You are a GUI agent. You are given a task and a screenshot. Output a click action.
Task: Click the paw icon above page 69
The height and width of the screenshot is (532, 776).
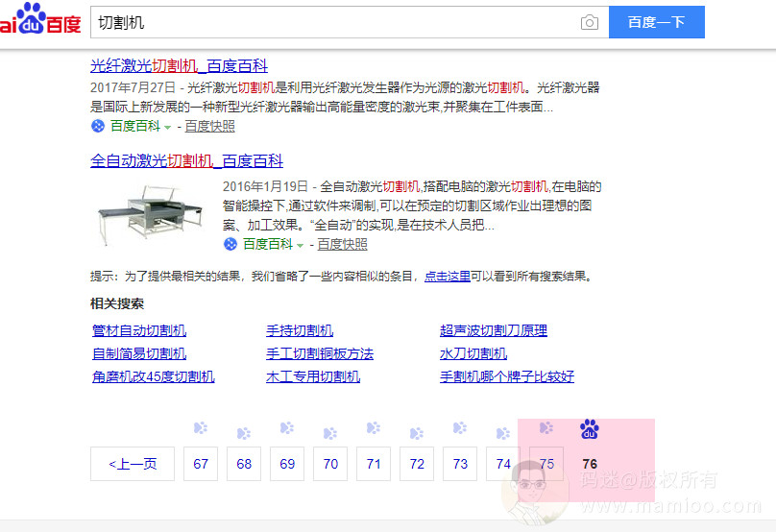point(287,428)
